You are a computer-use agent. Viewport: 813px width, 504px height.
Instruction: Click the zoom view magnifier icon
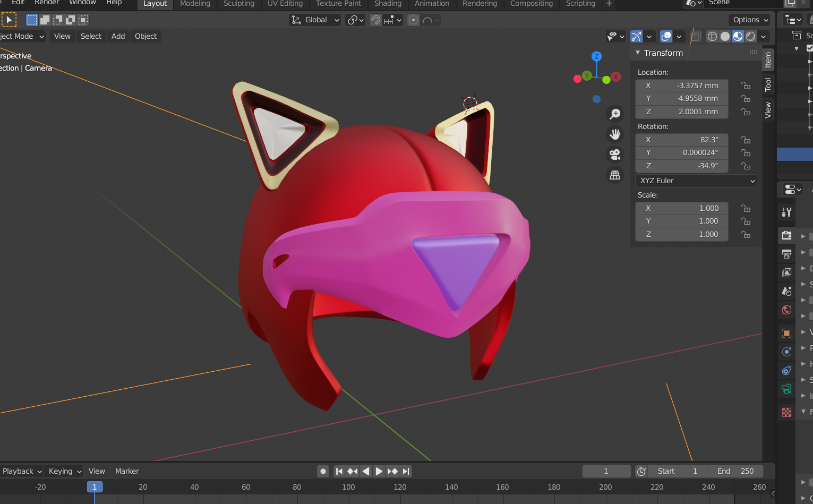(x=615, y=114)
